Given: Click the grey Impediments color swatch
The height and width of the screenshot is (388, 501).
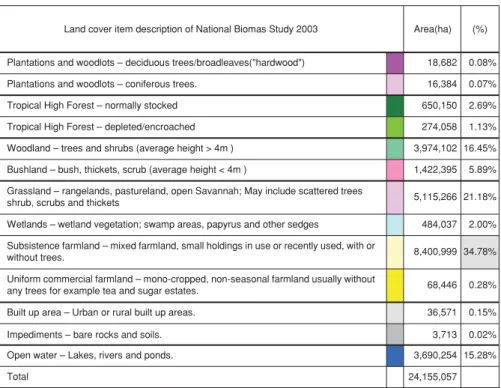Looking at the screenshot, I should point(395,334).
